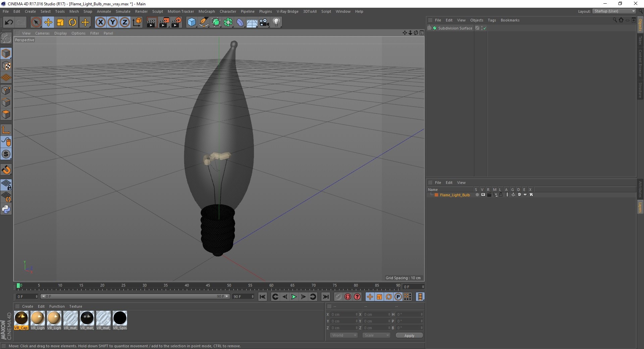
Task: Open Material Manager Texture menu
Action: click(x=75, y=306)
